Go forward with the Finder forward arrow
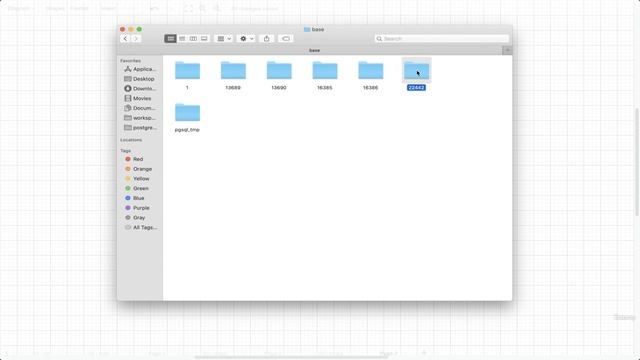640x360 pixels. coord(136,38)
